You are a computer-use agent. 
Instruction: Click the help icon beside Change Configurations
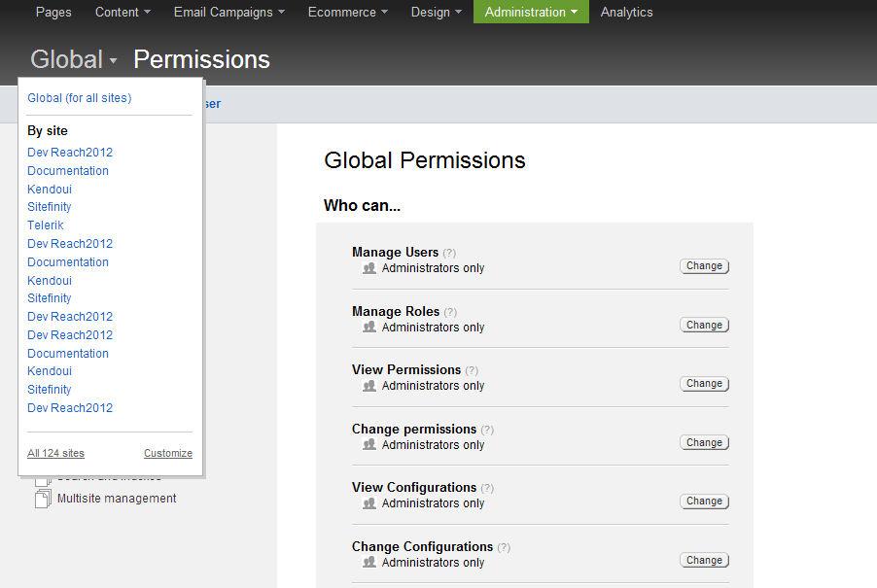pos(504,547)
